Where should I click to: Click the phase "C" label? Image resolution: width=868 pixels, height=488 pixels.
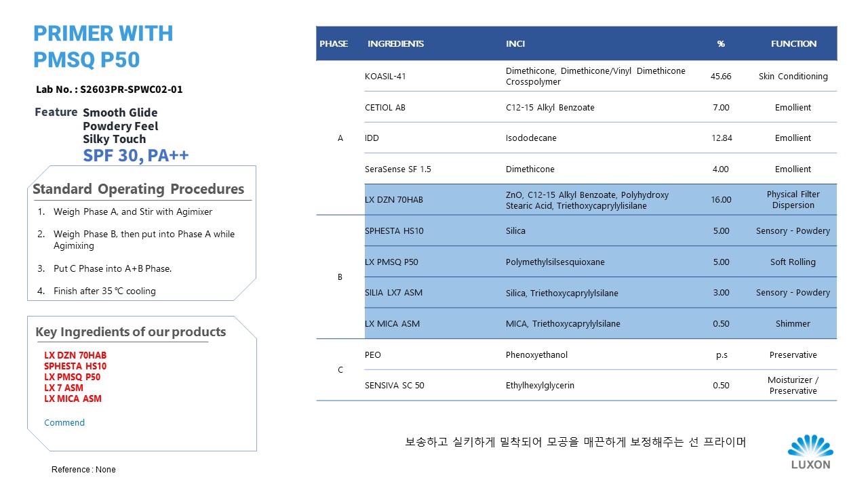[340, 369]
